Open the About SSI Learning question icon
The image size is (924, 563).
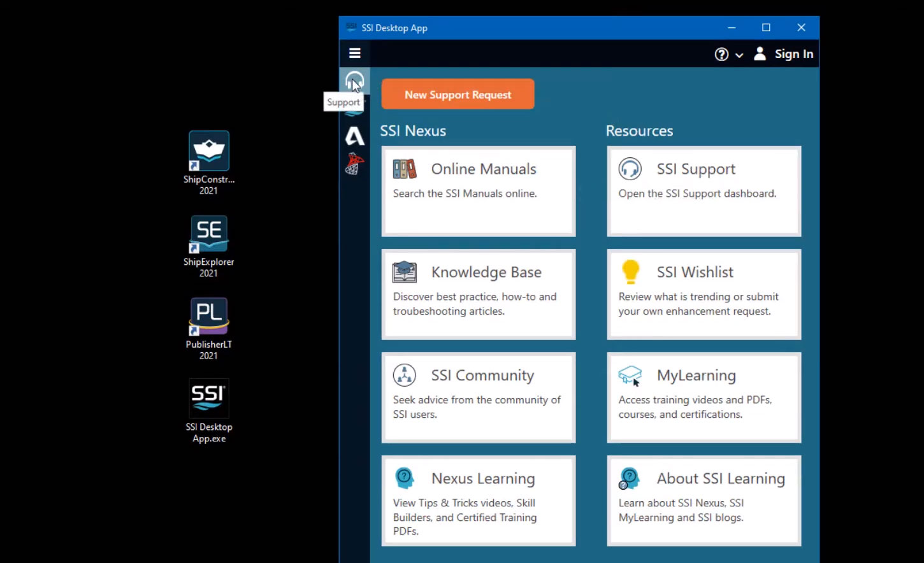630,478
